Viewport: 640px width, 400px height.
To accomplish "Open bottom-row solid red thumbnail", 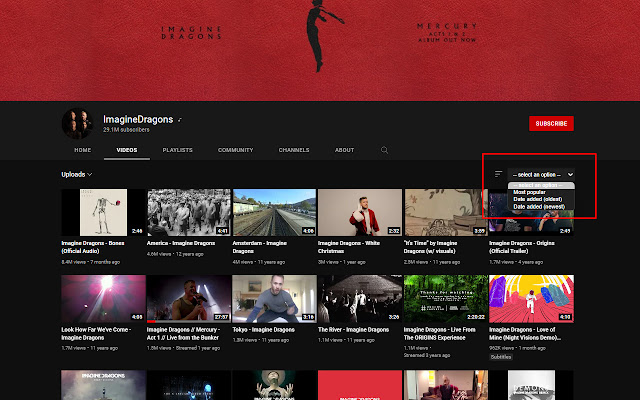I will pos(360,385).
